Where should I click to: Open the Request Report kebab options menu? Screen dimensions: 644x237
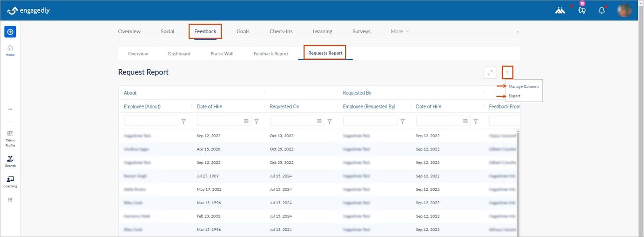tap(507, 73)
